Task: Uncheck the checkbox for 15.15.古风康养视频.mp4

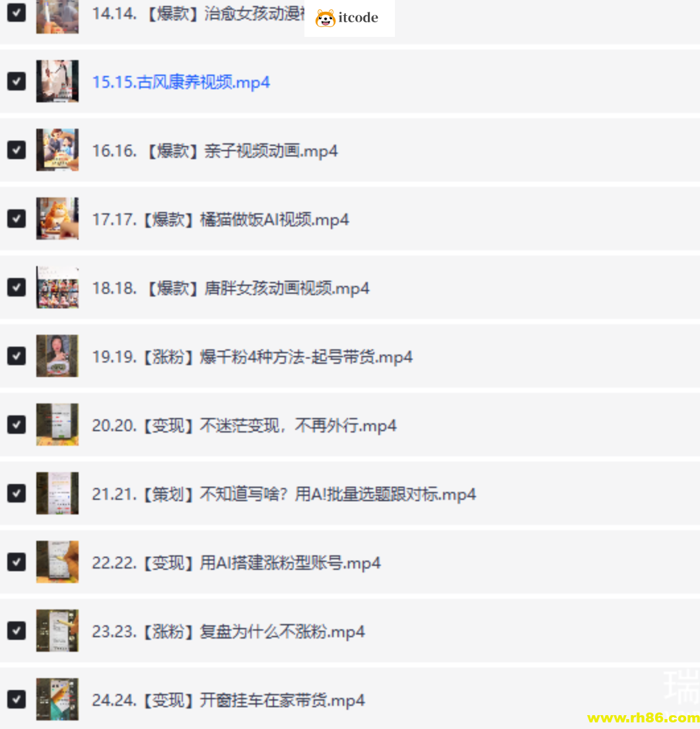Action: point(17,81)
